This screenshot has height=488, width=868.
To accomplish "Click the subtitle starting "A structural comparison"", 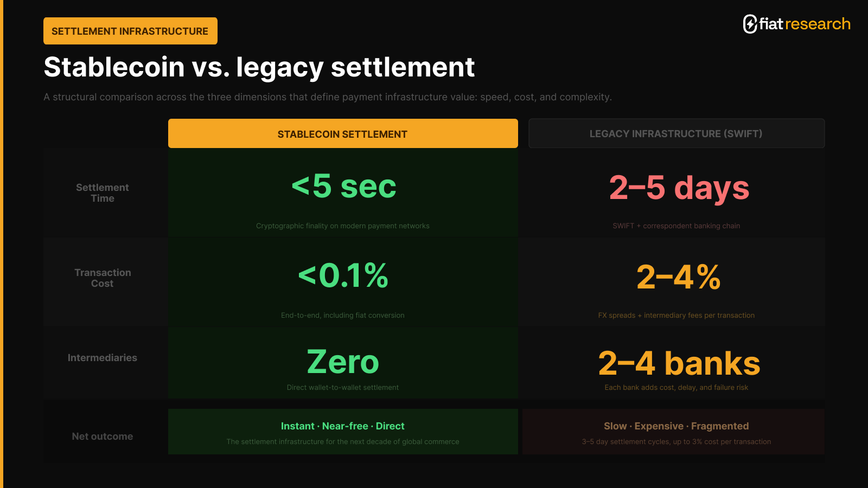I will point(328,97).
